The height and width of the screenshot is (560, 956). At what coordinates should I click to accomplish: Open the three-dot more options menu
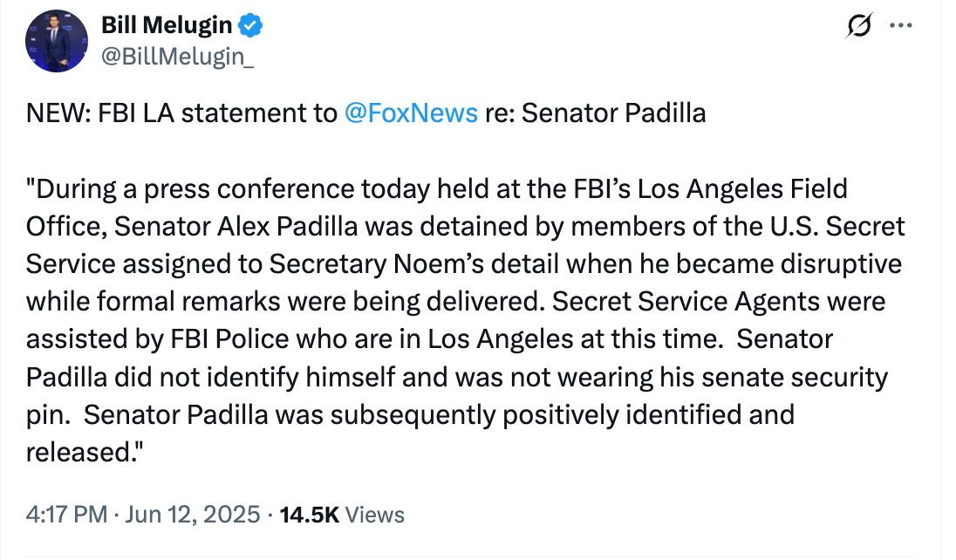pos(898,26)
